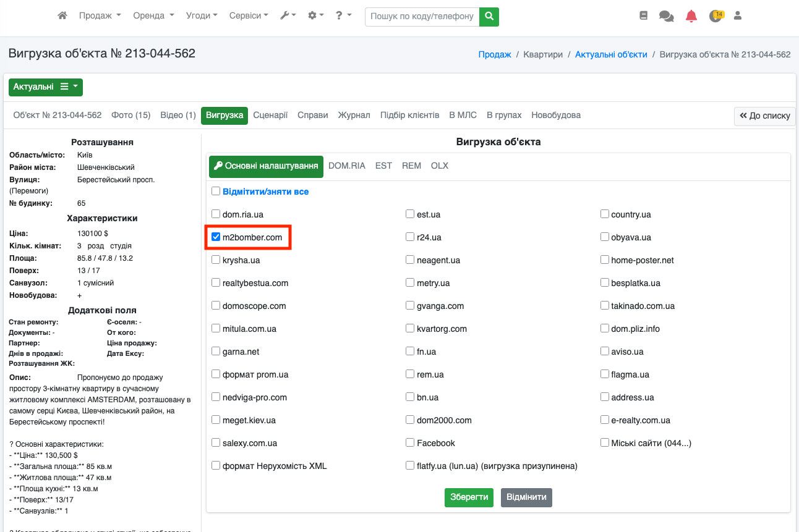This screenshot has height=532, width=799.
Task: Enable the dom.ria.ua checkbox
Action: point(216,214)
